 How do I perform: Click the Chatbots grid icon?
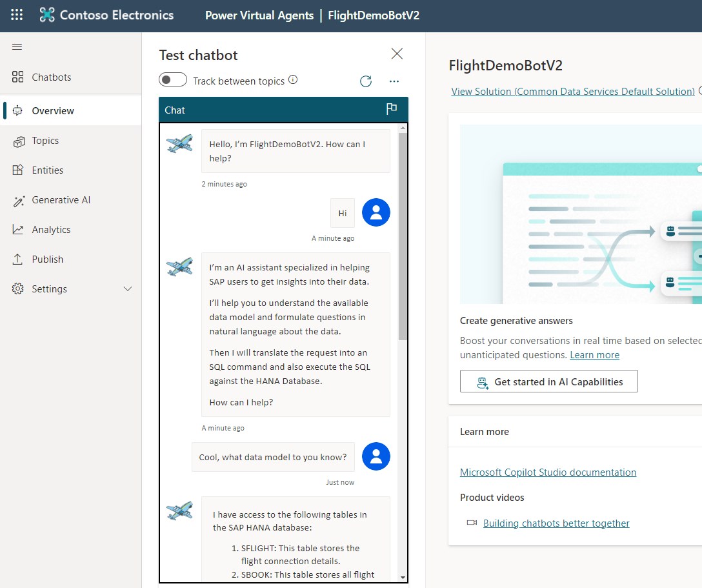17,77
